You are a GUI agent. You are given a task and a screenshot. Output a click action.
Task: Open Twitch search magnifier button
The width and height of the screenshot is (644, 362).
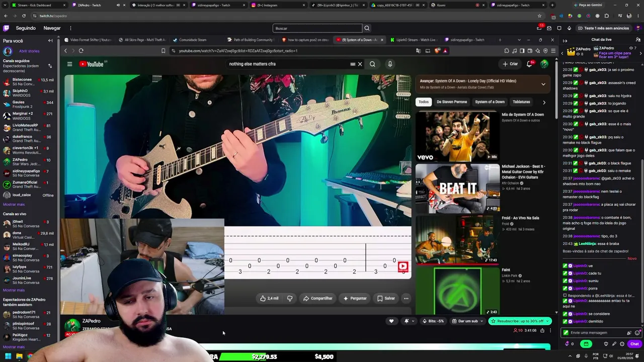pyautogui.click(x=367, y=28)
